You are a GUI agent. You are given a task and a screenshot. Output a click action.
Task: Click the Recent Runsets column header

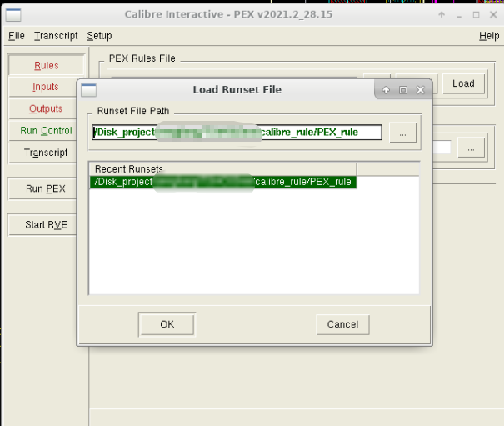click(222, 169)
